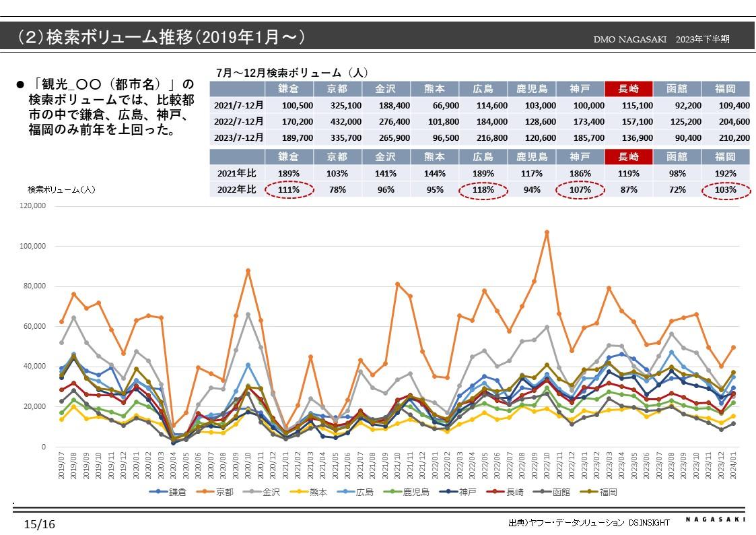756x535 pixels.
Task: Click the 函館 legend entry
Action: [x=552, y=492]
